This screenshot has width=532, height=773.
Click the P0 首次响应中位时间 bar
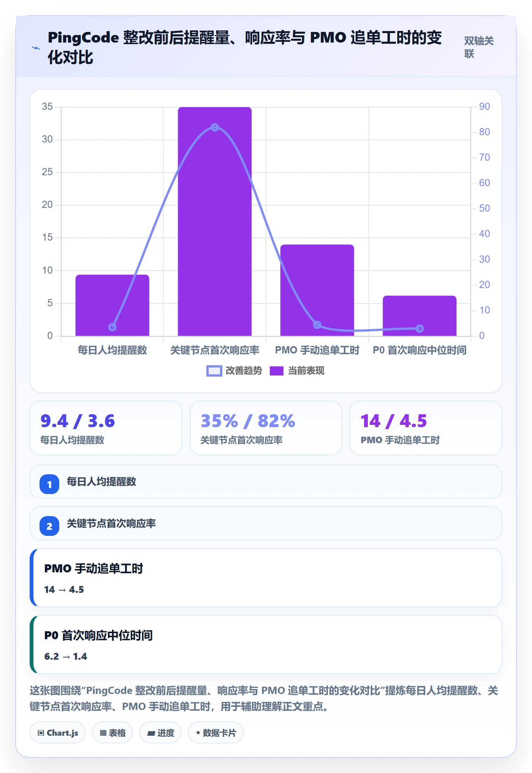click(420, 316)
